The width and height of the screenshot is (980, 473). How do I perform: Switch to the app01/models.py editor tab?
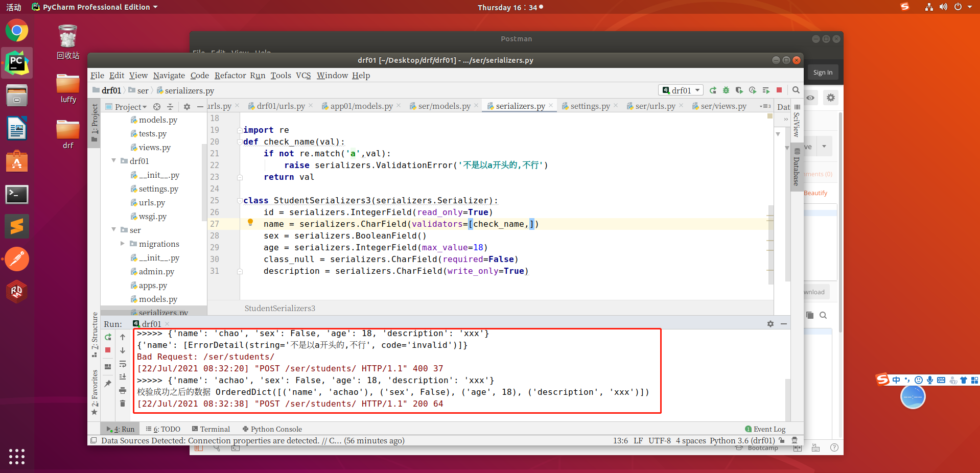click(x=361, y=106)
